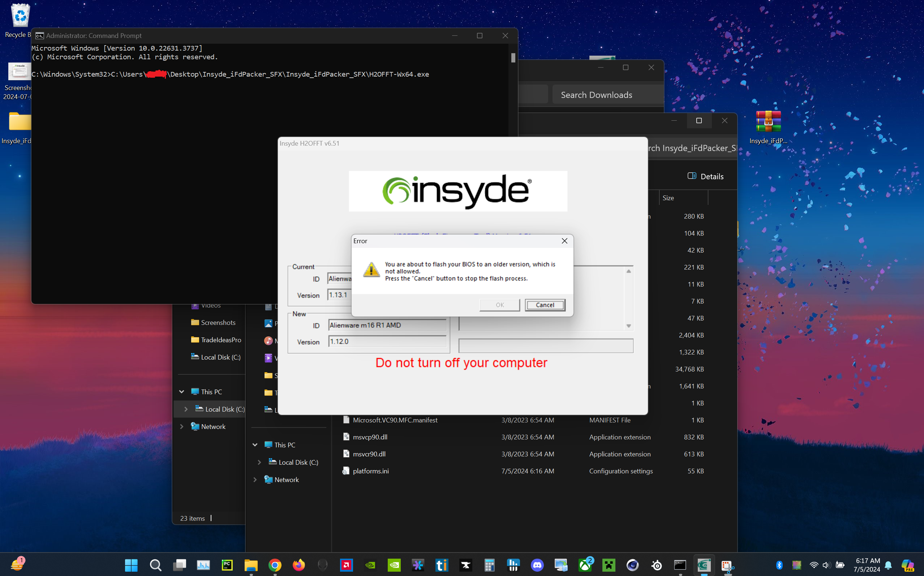Open the WinRAR Insyde_iFdP archive on desktop
This screenshot has width=924, height=576.
[x=768, y=122]
